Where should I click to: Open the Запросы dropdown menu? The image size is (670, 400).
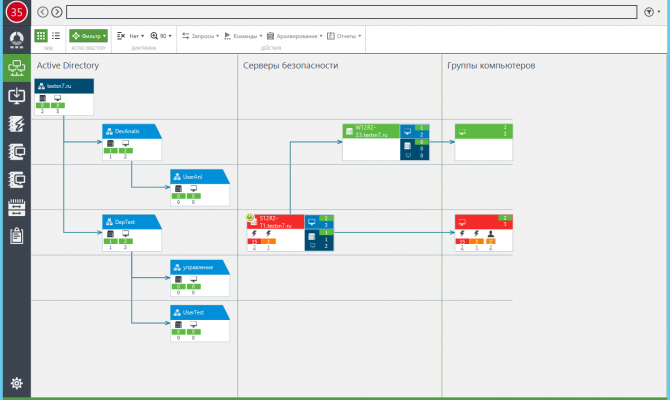click(200, 36)
